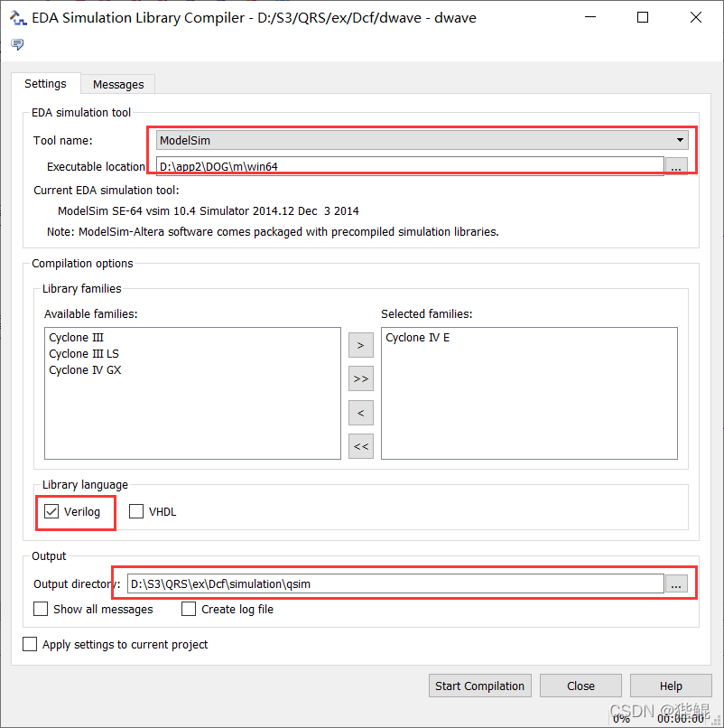Screen dimensions: 724x728
Task: Select Cyclone III in available families
Action: 76,338
